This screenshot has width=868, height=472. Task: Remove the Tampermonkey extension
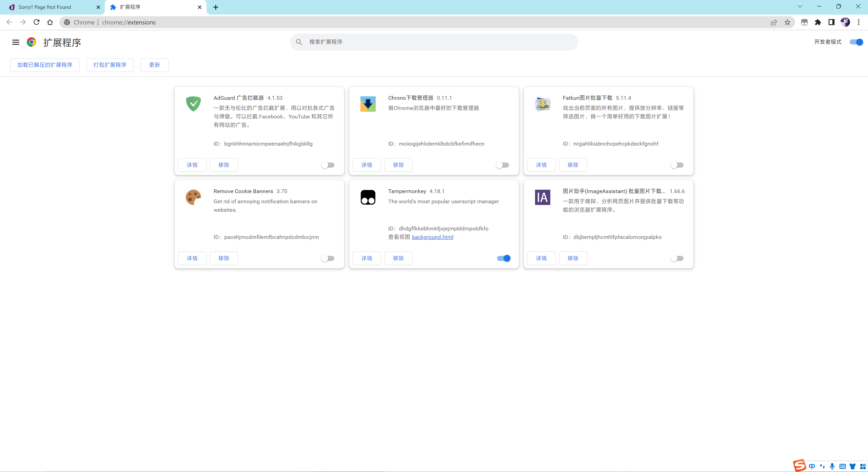(398, 258)
